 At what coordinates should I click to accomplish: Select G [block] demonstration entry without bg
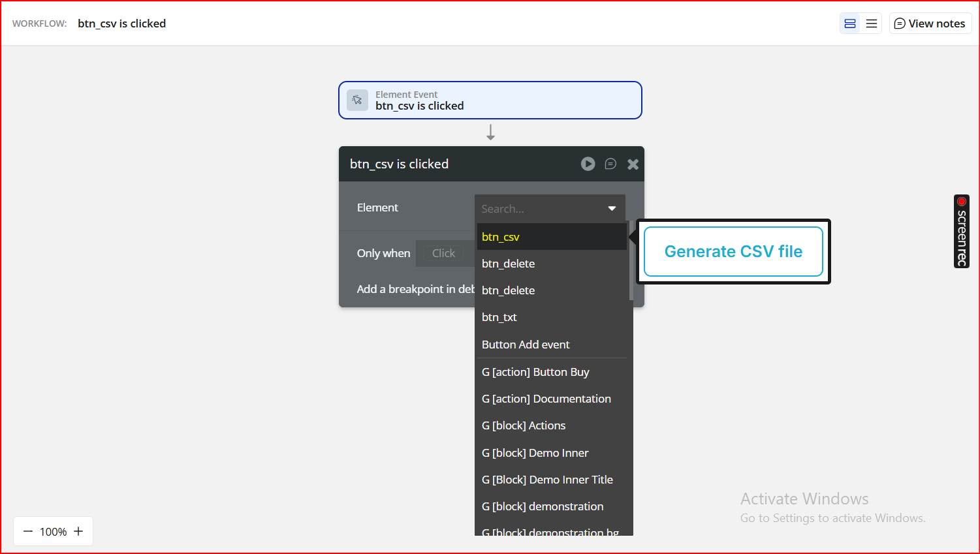click(x=552, y=506)
